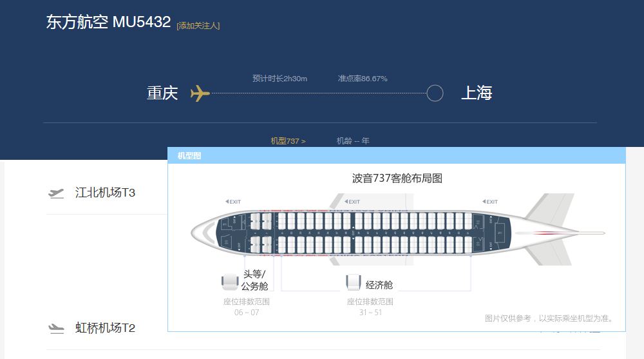Screen dimensions: 644x359
Task: Click the seat row range 06 ~ 07
Action: coord(247,313)
